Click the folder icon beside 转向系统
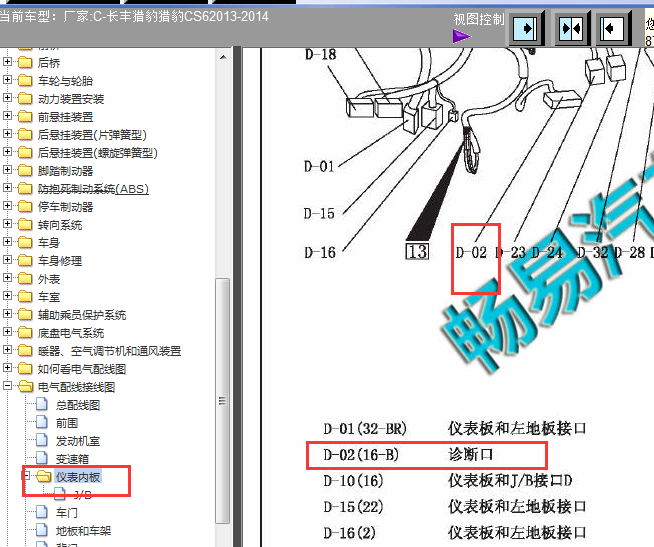The height and width of the screenshot is (547, 654). click(x=25, y=224)
